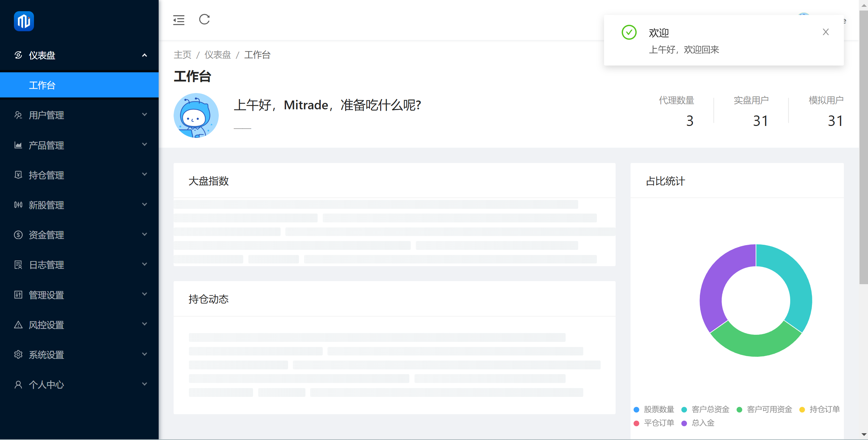Click the 资金管理 dollar icon
This screenshot has width=868, height=440.
18,235
